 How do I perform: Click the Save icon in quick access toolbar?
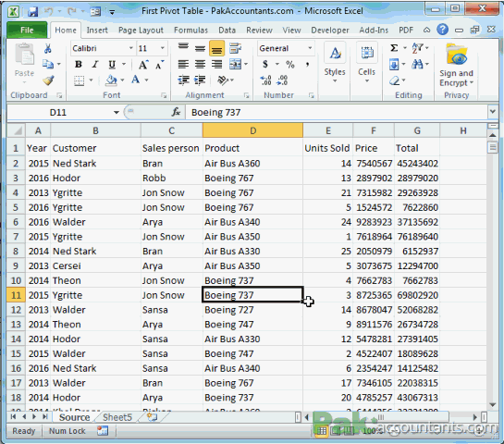pos(32,12)
